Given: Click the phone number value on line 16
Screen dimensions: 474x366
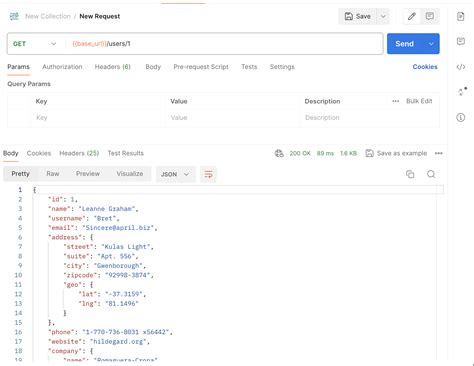Looking at the screenshot, I should point(126,332).
